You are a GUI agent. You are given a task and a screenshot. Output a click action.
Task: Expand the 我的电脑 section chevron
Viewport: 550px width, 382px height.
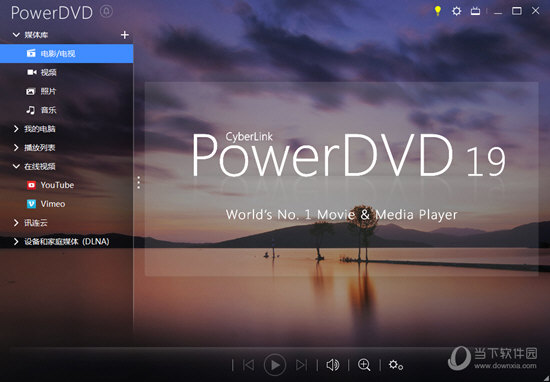[x=16, y=129]
